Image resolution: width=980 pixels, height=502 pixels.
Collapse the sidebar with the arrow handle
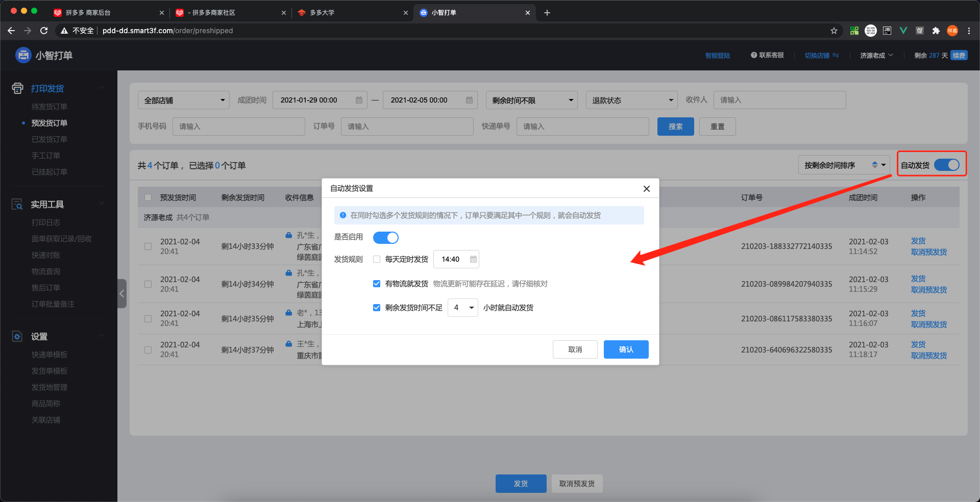pyautogui.click(x=122, y=293)
